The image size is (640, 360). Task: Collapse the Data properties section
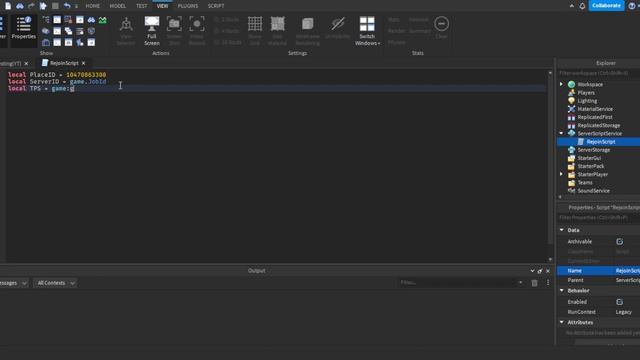[x=562, y=230]
